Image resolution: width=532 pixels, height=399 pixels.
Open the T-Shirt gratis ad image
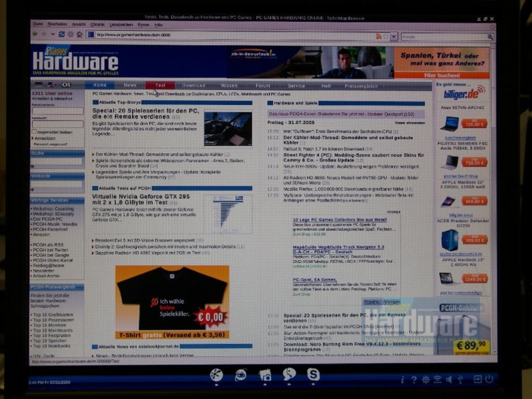tap(172, 302)
